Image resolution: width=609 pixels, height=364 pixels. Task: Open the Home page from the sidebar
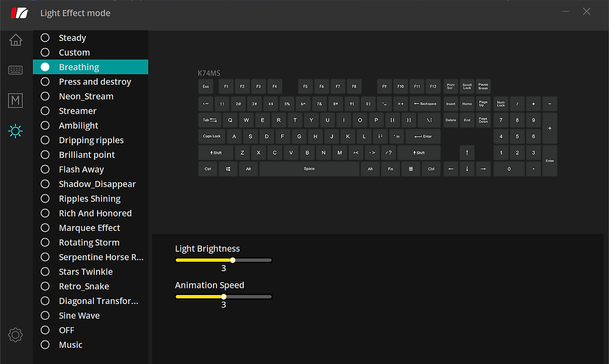(16, 40)
